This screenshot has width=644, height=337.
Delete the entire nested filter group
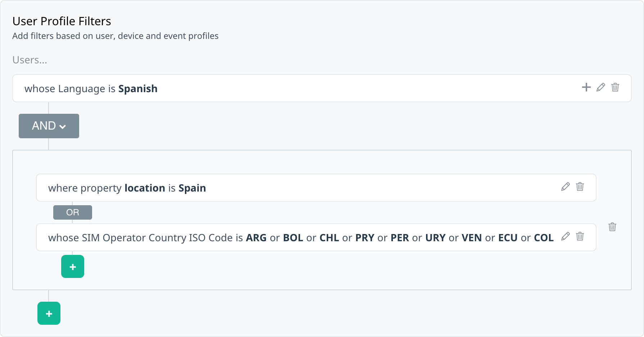point(613,227)
